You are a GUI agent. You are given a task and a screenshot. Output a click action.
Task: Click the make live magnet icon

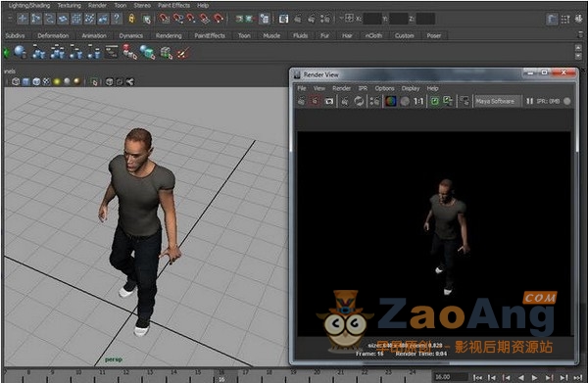click(218, 19)
